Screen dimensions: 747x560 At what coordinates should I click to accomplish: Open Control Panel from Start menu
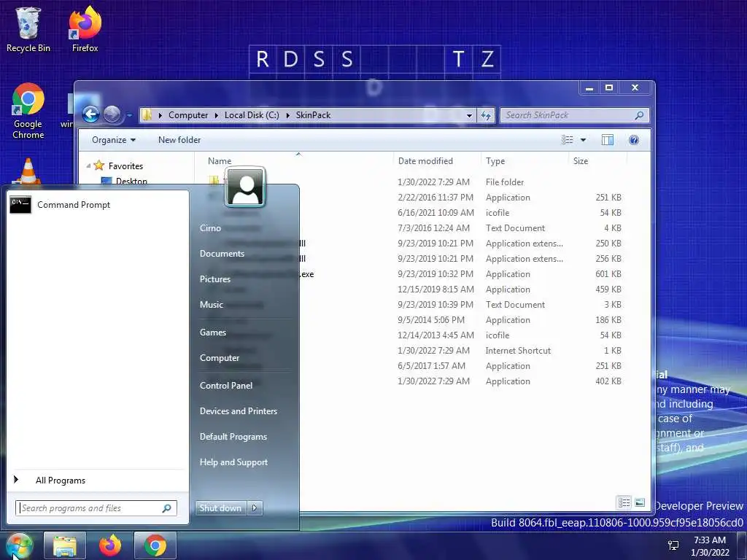[x=226, y=386]
